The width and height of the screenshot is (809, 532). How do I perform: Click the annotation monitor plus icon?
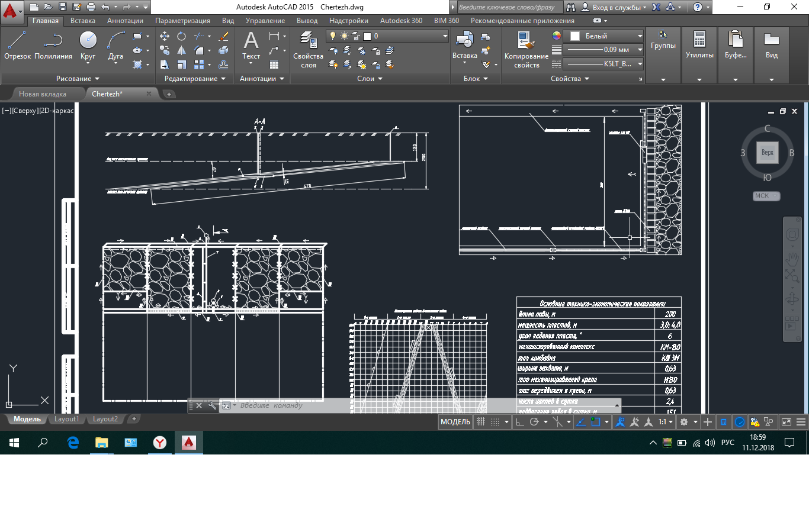tap(708, 422)
